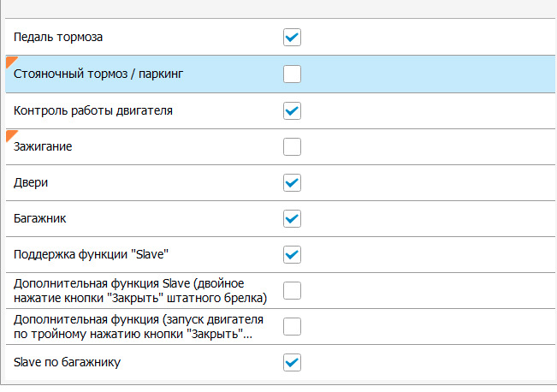Uncheck the Поддержка функции "Slave" checkbox

(293, 254)
